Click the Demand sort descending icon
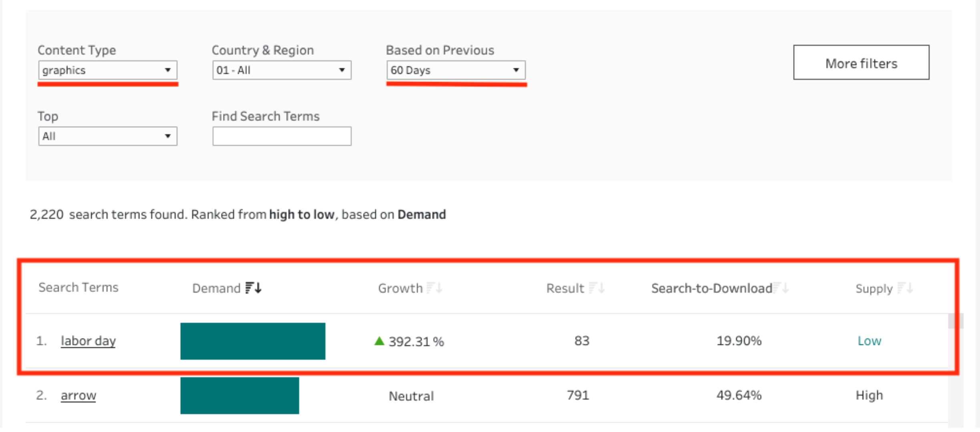980x432 pixels. pyautogui.click(x=253, y=288)
